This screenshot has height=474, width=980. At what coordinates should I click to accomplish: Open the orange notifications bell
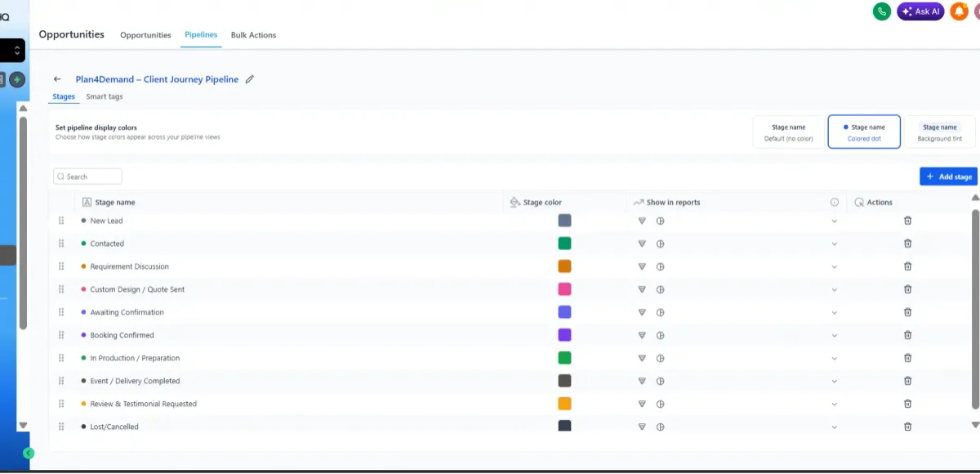(959, 11)
